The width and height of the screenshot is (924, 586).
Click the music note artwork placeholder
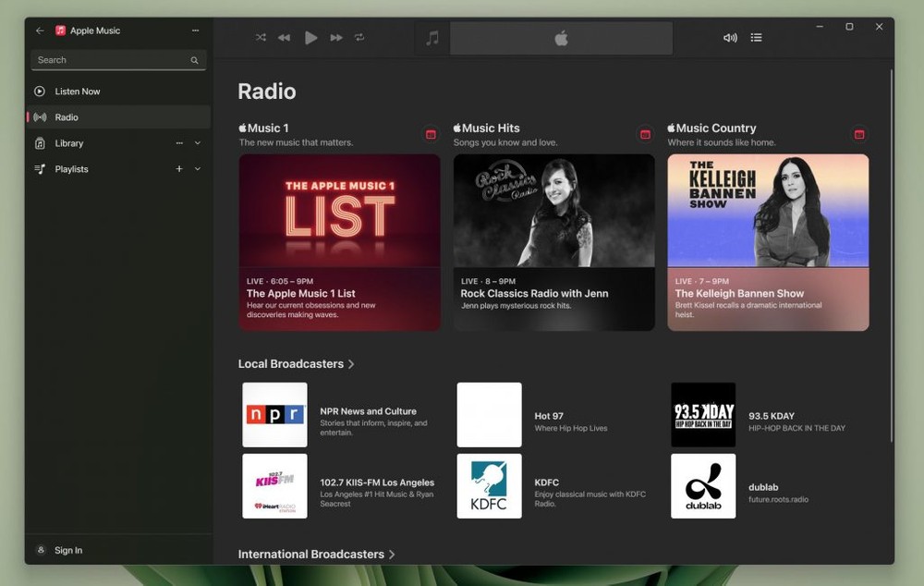coord(432,38)
